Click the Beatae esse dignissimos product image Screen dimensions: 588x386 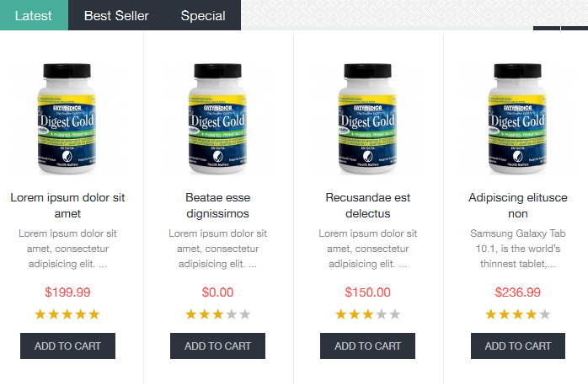217,118
